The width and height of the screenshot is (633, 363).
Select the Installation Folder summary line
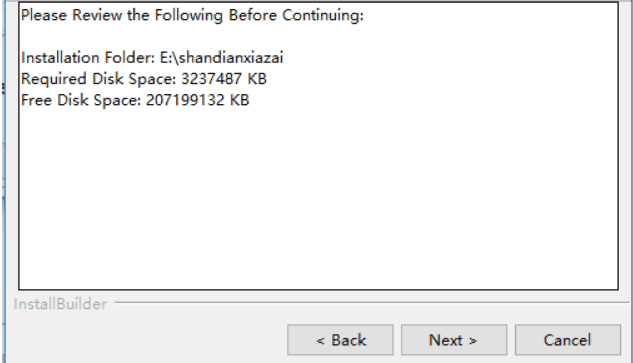(x=152, y=57)
